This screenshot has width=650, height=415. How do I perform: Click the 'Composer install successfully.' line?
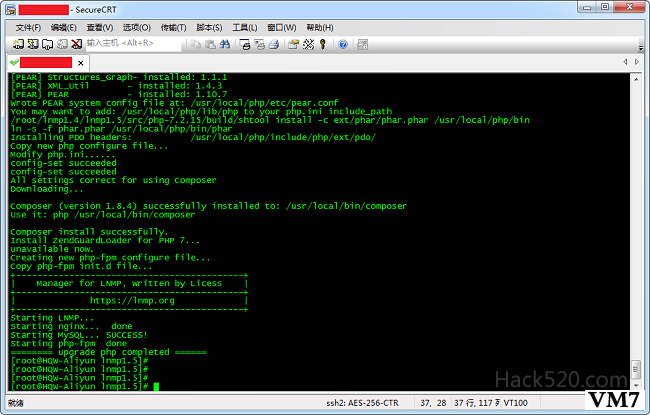(x=89, y=232)
